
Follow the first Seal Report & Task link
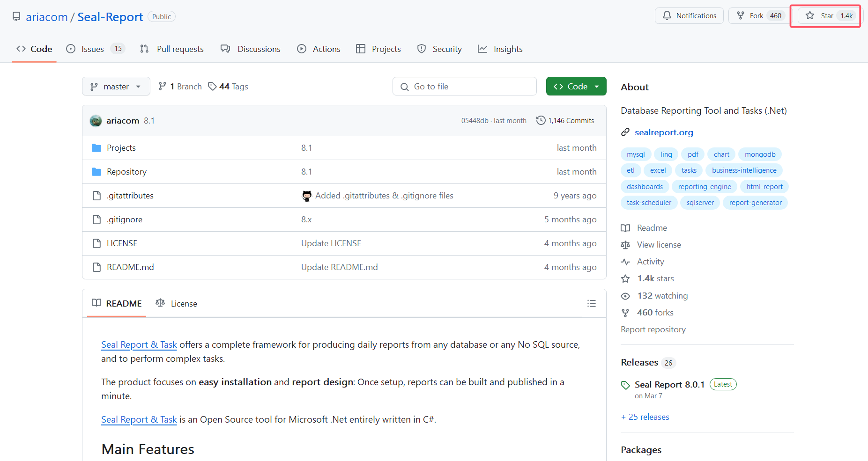pyautogui.click(x=139, y=345)
